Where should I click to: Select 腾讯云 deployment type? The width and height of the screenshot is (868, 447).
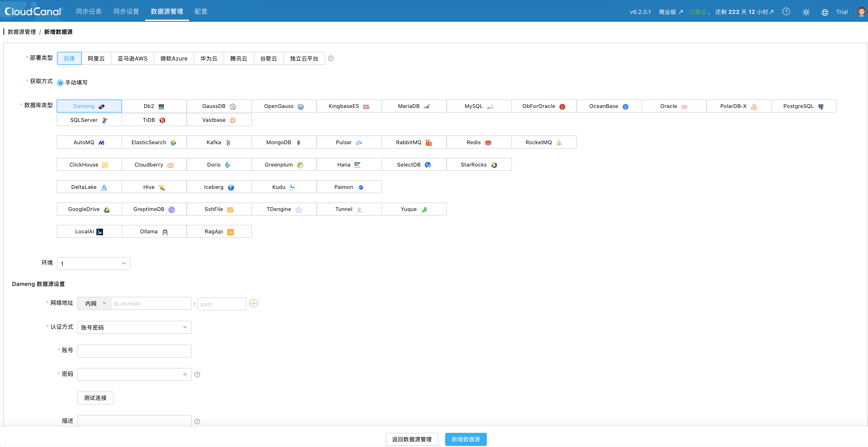(239, 58)
